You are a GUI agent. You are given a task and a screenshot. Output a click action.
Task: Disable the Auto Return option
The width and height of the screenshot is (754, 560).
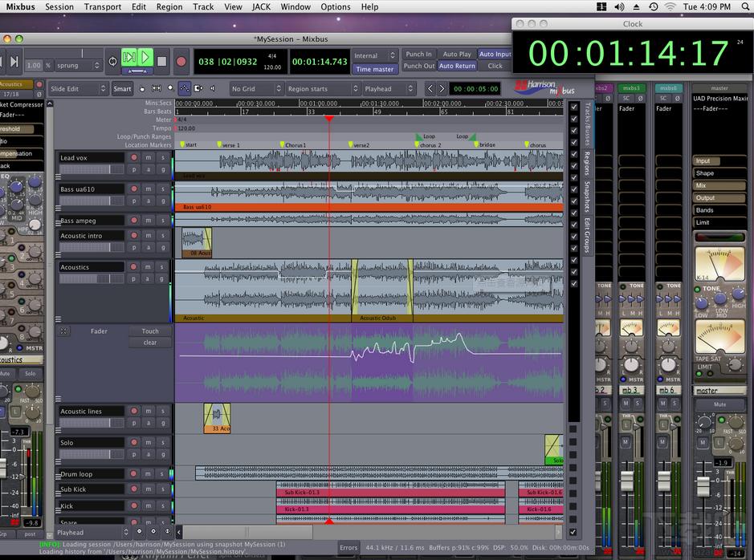tap(457, 66)
